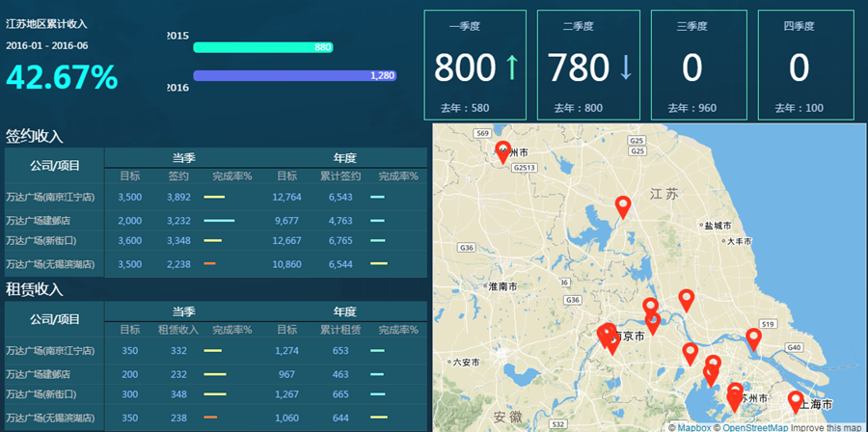868x432 pixels.
Task: Click the 去年：960 label in 三季度 card
Action: (692, 108)
